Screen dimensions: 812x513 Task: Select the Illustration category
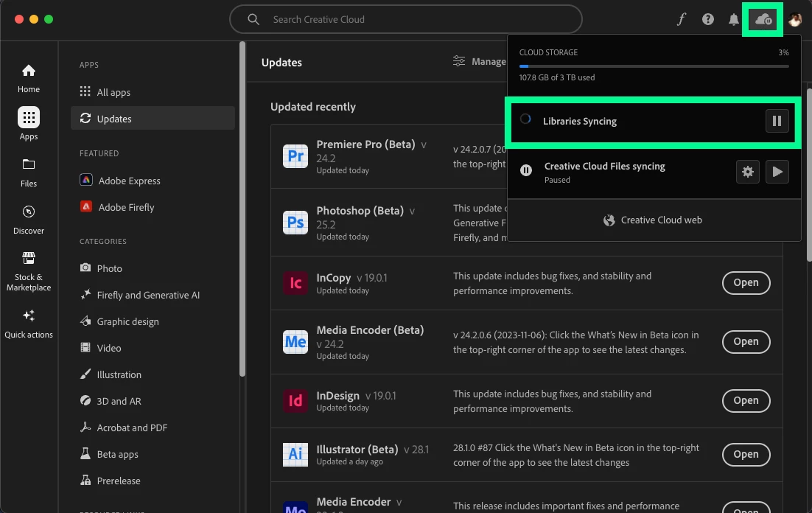(x=153, y=374)
